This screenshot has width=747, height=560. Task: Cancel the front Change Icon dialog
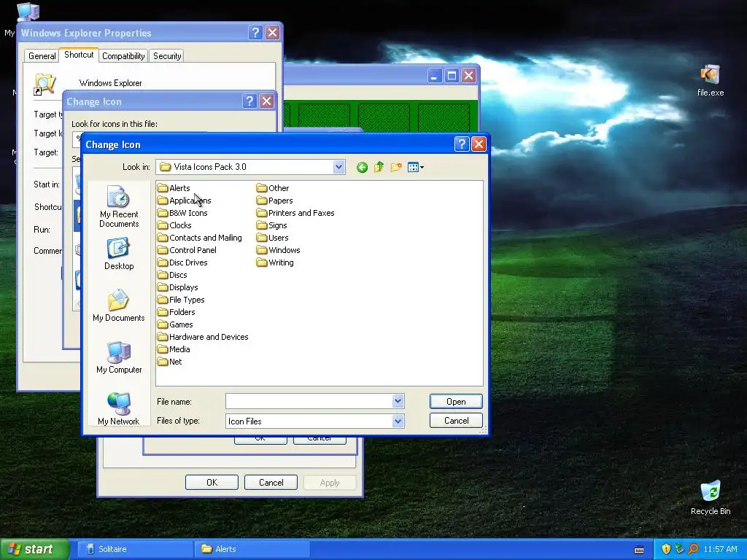[456, 421]
